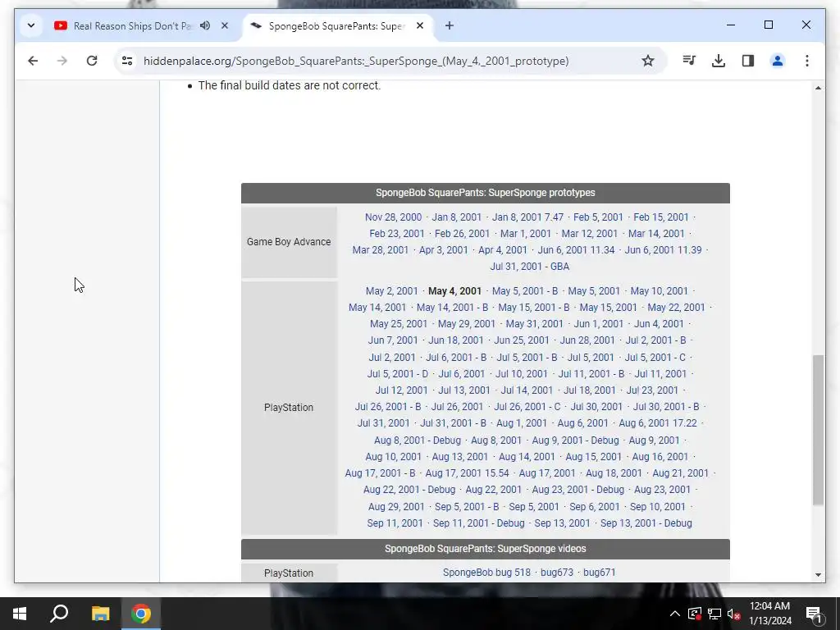
Task: Switch to the Real Reason Ships YouTube tab
Action: click(132, 25)
